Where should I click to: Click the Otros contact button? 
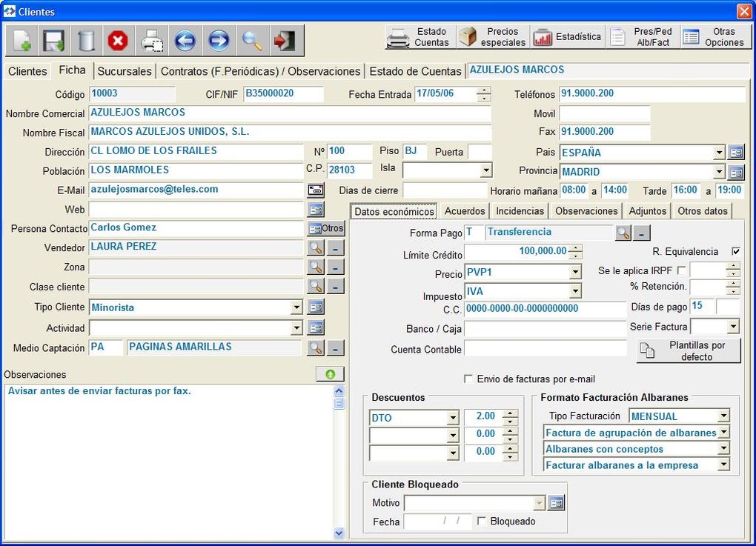pyautogui.click(x=326, y=228)
